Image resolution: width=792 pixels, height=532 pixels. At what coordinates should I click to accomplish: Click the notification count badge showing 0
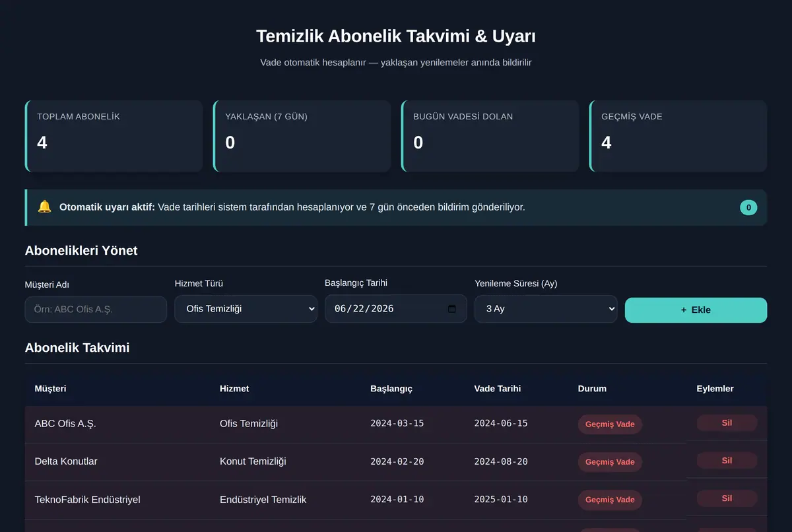[x=748, y=207]
